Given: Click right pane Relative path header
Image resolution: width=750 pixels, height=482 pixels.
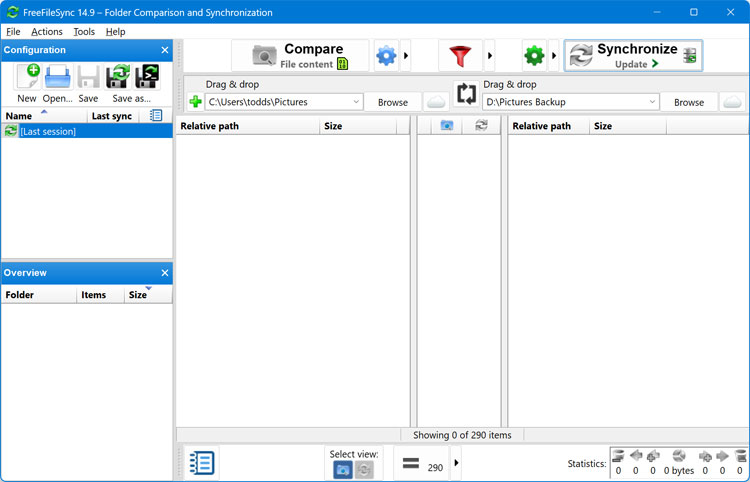Looking at the screenshot, I should 548,126.
